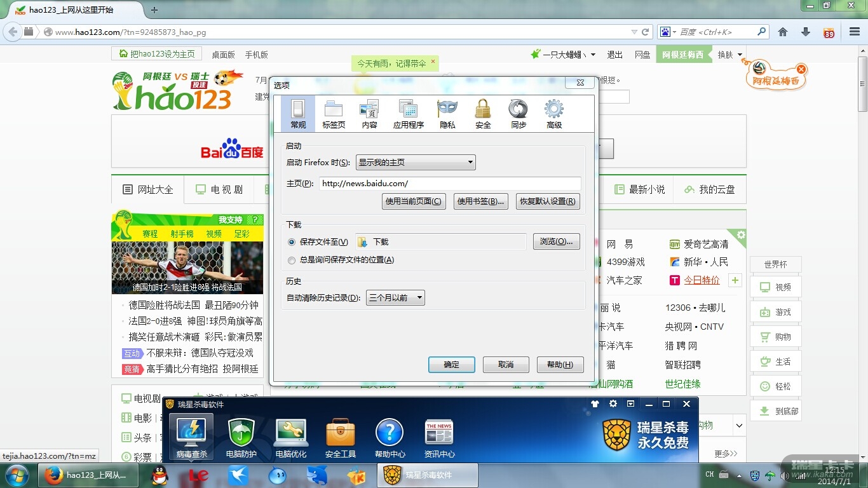Click 使用当前页面 button
The width and height of the screenshot is (868, 488).
414,201
